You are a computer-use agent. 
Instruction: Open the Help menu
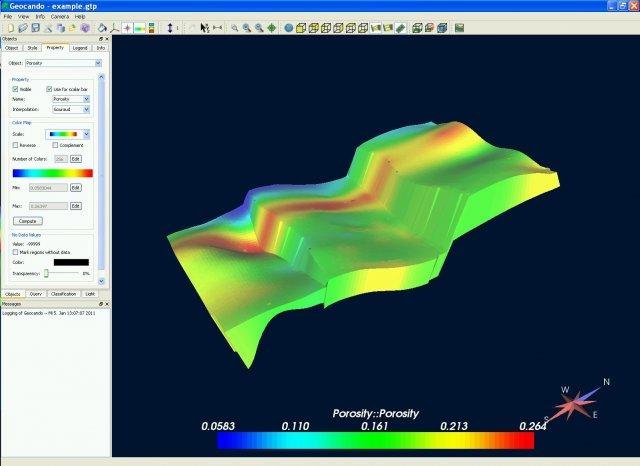[80, 16]
